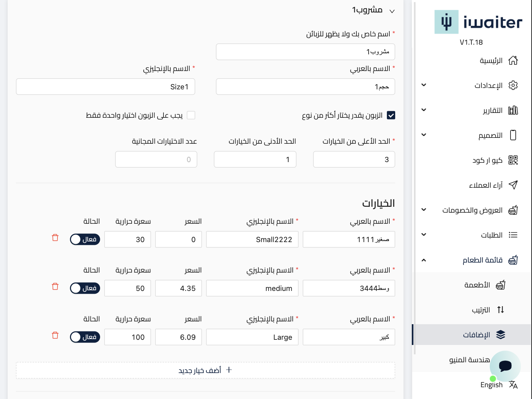The height and width of the screenshot is (399, 532).
Task: Toggle the active status of Large option
Action: (x=85, y=337)
